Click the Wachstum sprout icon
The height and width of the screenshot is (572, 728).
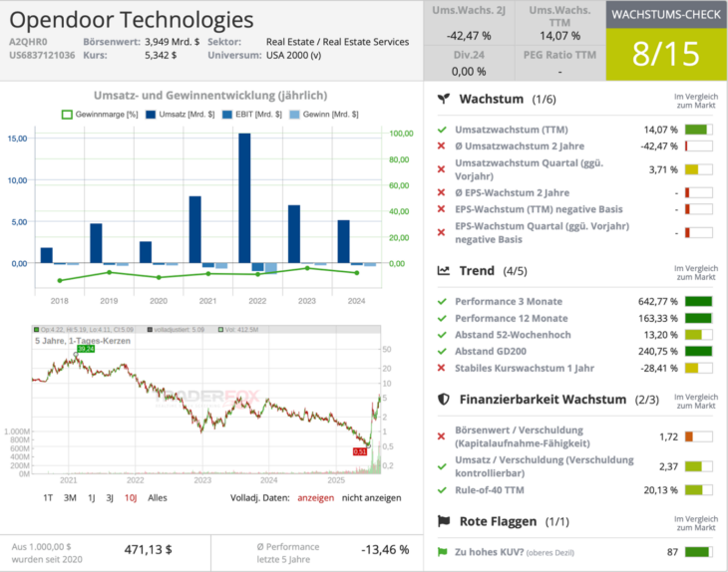[444, 99]
